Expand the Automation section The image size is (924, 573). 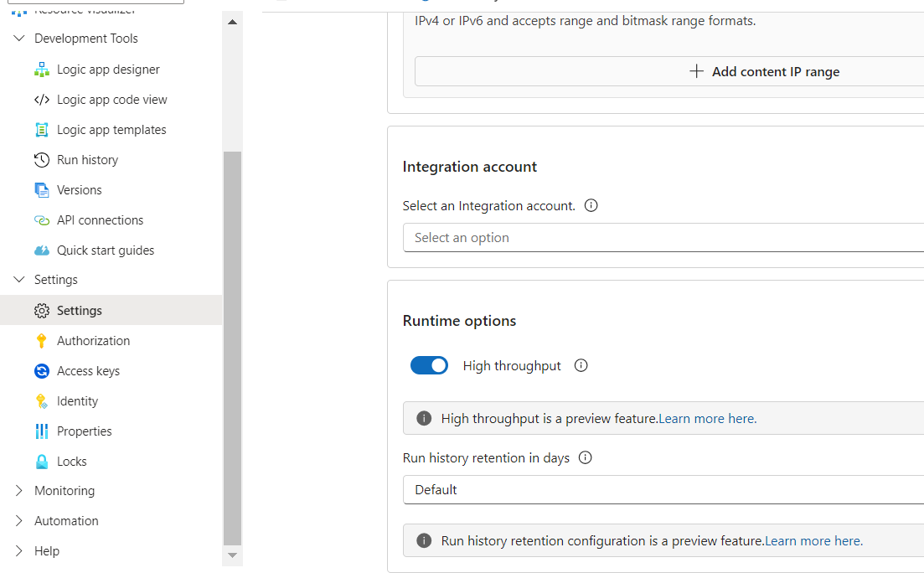tap(19, 521)
